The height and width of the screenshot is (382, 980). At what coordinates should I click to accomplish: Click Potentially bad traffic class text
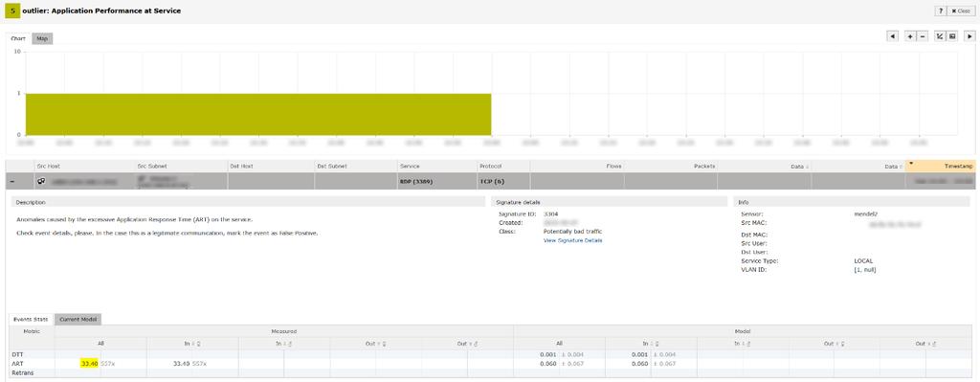tap(572, 232)
